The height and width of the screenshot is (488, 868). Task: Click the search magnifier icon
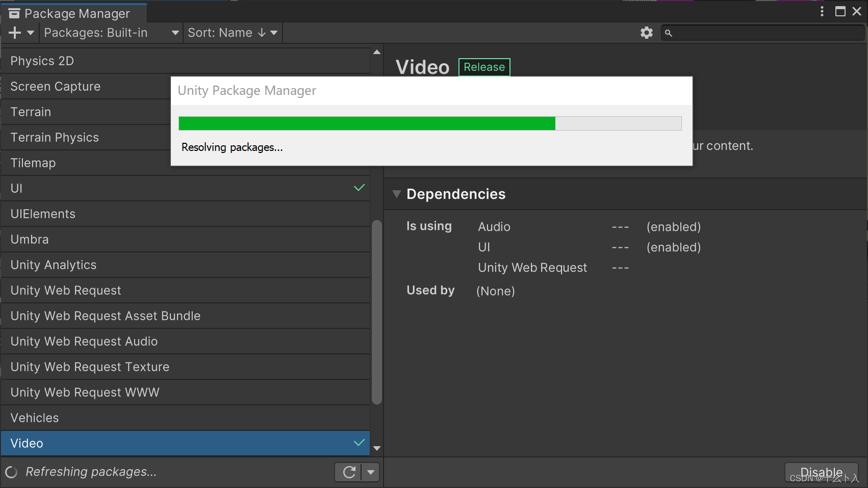[669, 33]
